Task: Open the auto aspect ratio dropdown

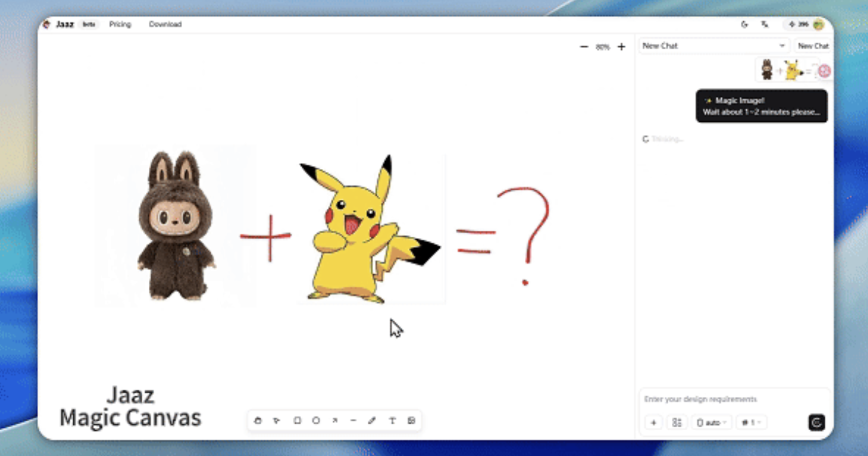Action: (712, 423)
